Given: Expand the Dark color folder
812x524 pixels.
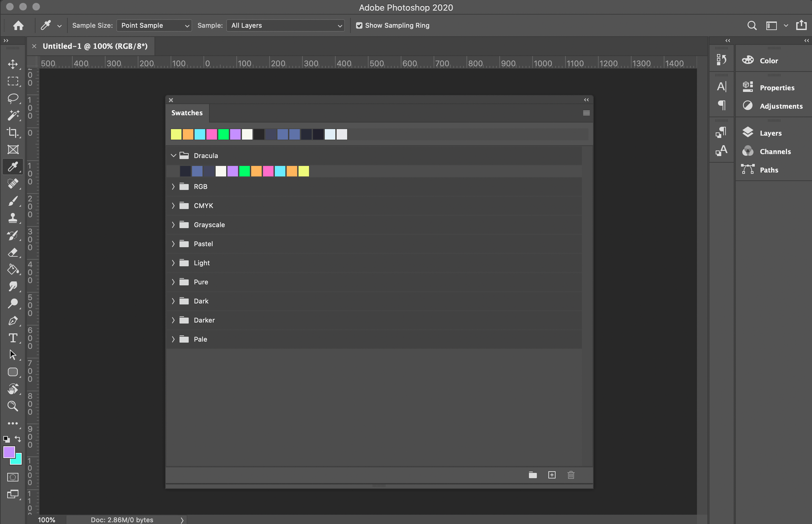Looking at the screenshot, I should (173, 301).
